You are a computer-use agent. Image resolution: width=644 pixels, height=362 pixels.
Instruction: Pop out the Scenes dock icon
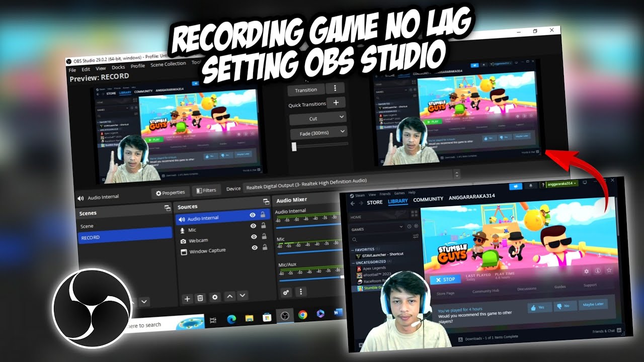[x=168, y=208]
